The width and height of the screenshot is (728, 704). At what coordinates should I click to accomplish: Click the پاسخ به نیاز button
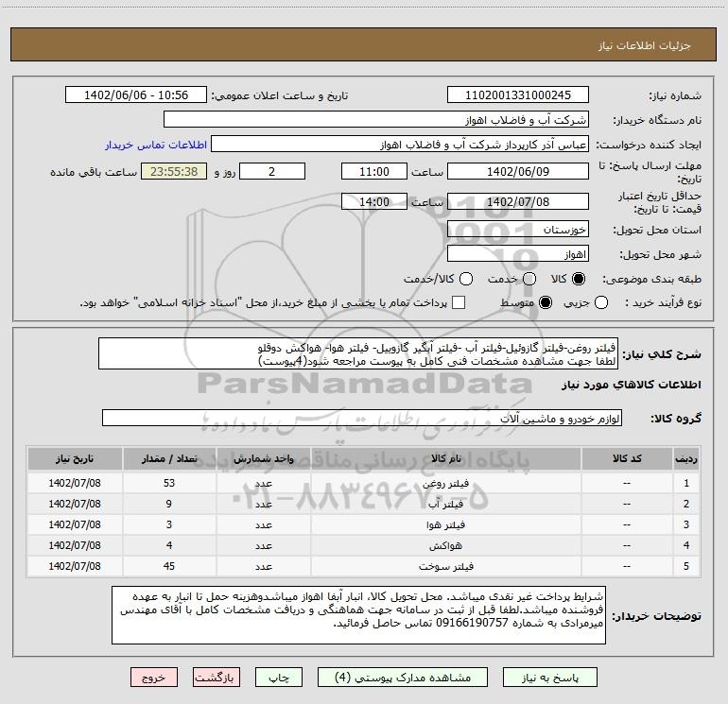549,678
